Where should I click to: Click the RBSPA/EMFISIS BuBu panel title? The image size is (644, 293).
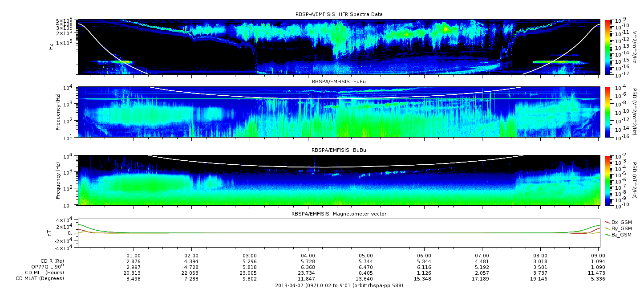click(339, 151)
